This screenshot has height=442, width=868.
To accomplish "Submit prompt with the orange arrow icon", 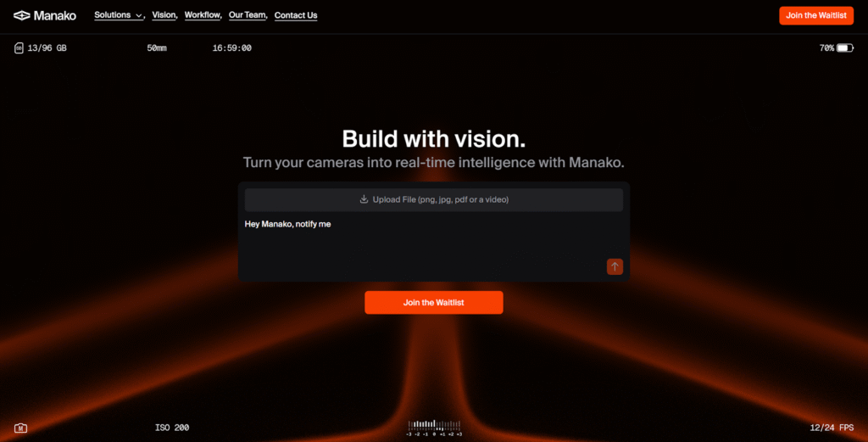I will click(615, 266).
